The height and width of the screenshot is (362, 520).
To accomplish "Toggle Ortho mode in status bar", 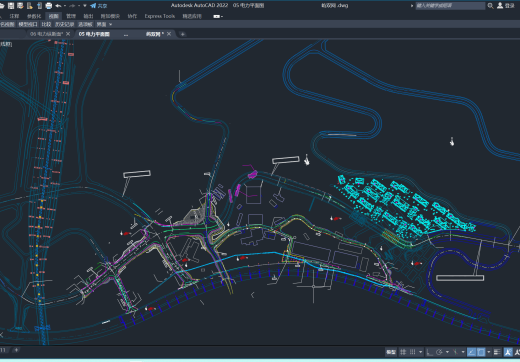I will coord(429,352).
